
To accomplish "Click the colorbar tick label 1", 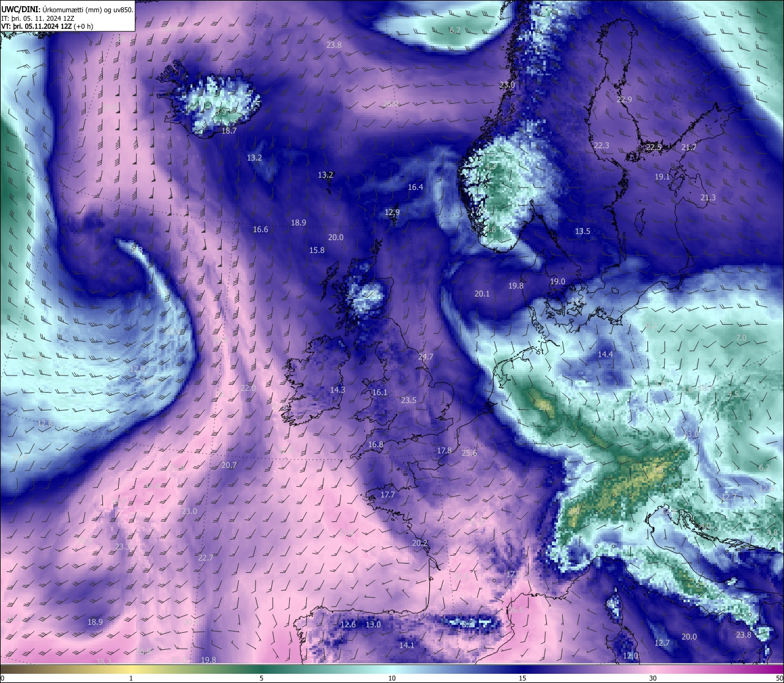I will [131, 678].
